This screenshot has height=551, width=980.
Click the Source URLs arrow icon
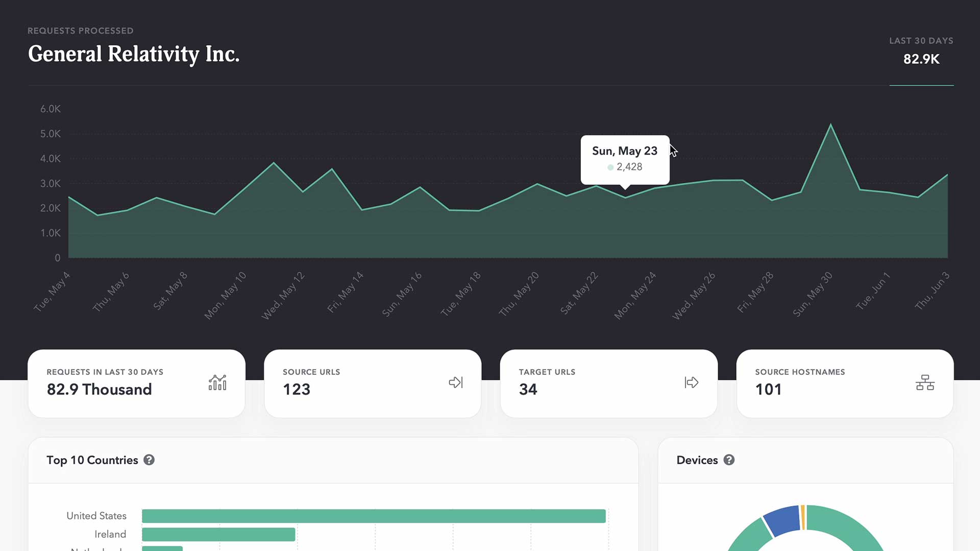point(456,382)
